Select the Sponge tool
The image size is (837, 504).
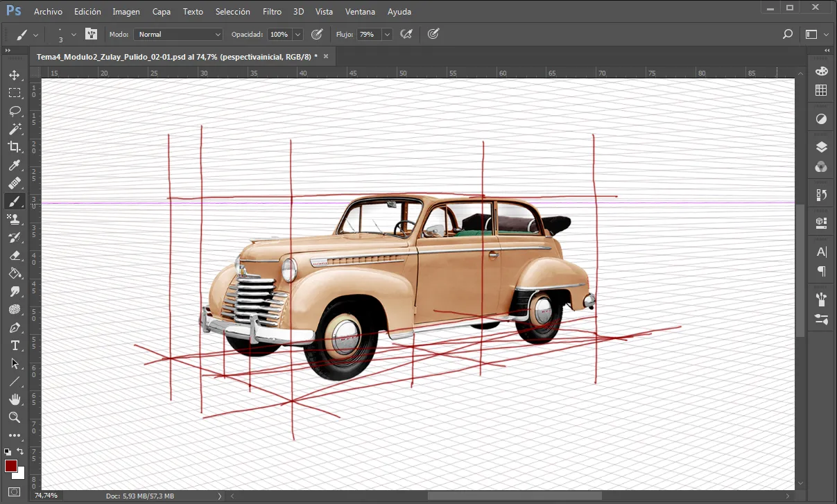(15, 309)
